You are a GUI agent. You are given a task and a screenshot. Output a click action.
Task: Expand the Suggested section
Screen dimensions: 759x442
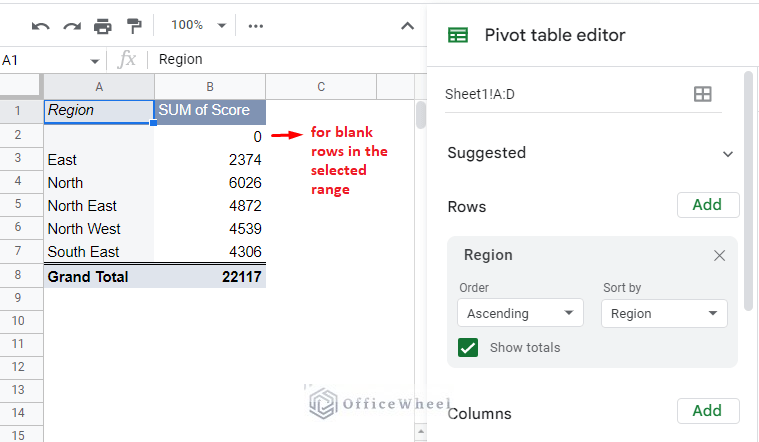[727, 154]
